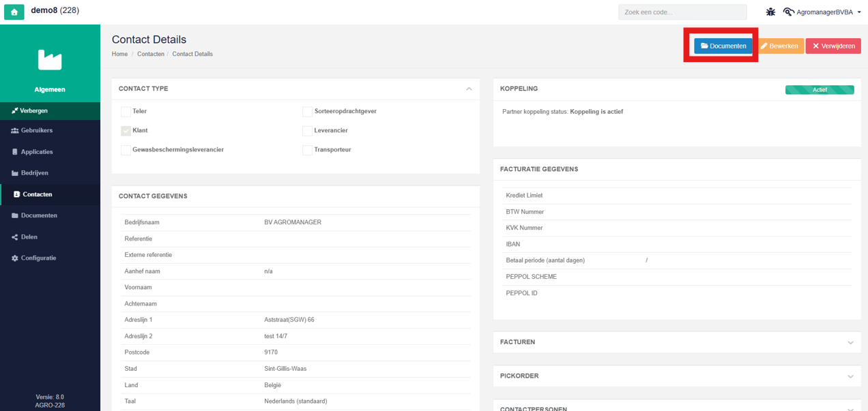Click the 'PEPPOL SCHEME' row label

click(531, 277)
